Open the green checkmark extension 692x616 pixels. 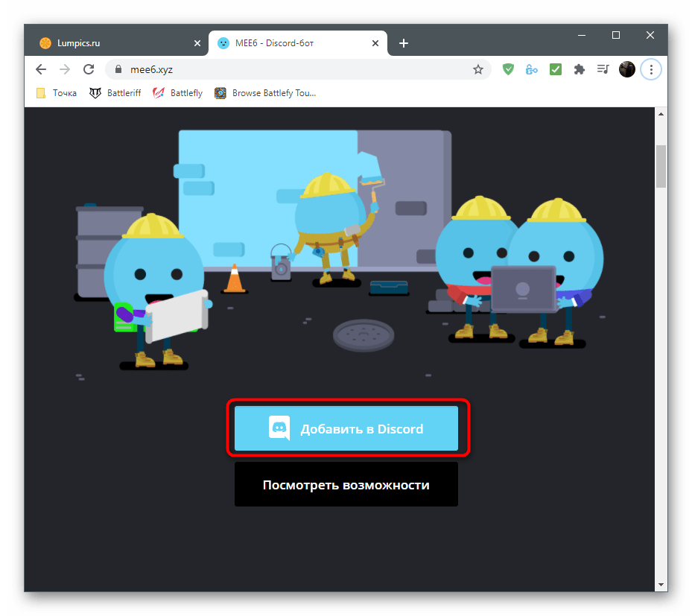(x=556, y=69)
